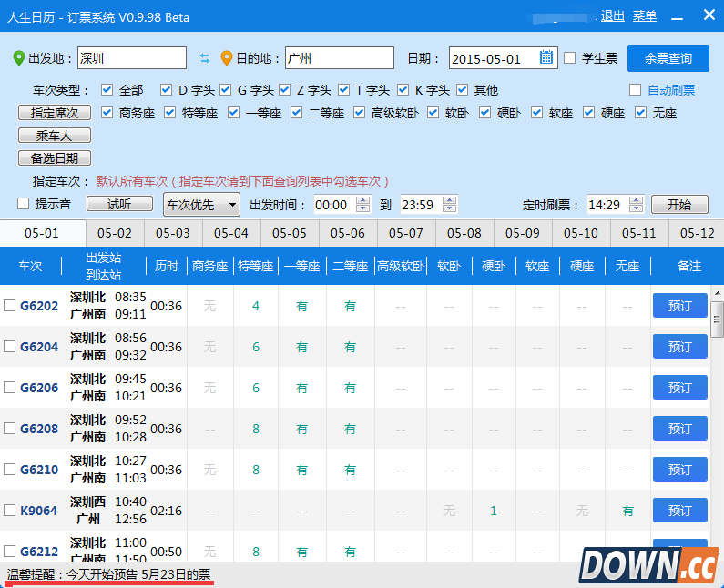
Task: Minimize the ticket booking window
Action: pos(677,18)
